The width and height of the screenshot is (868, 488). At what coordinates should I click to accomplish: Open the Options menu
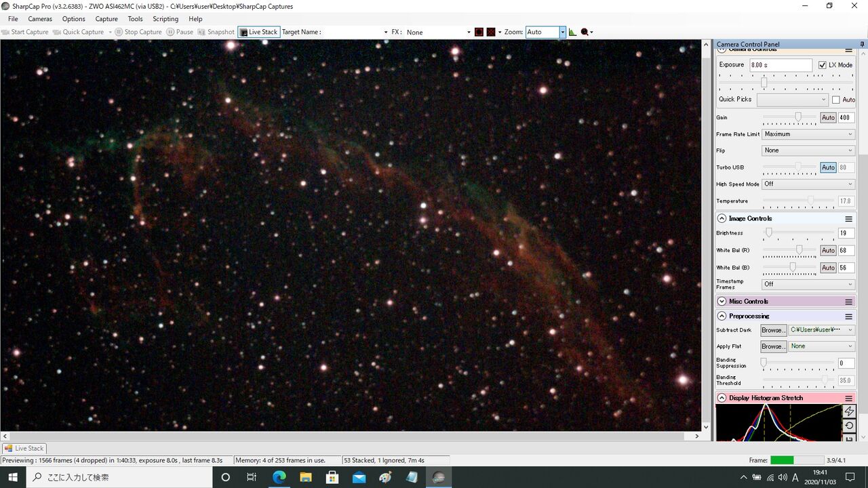click(74, 19)
